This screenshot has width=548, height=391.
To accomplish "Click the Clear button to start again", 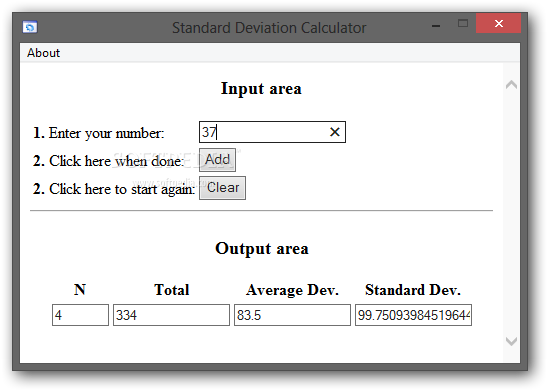I will (222, 188).
